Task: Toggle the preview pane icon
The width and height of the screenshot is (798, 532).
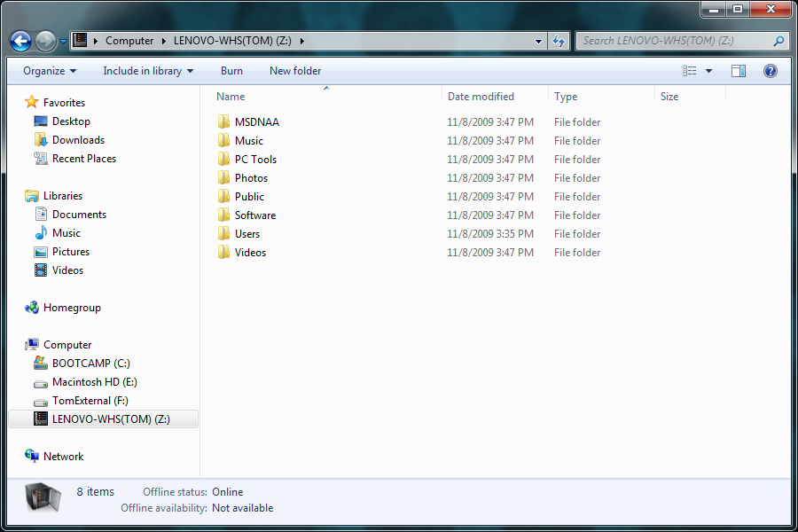Action: click(x=739, y=71)
